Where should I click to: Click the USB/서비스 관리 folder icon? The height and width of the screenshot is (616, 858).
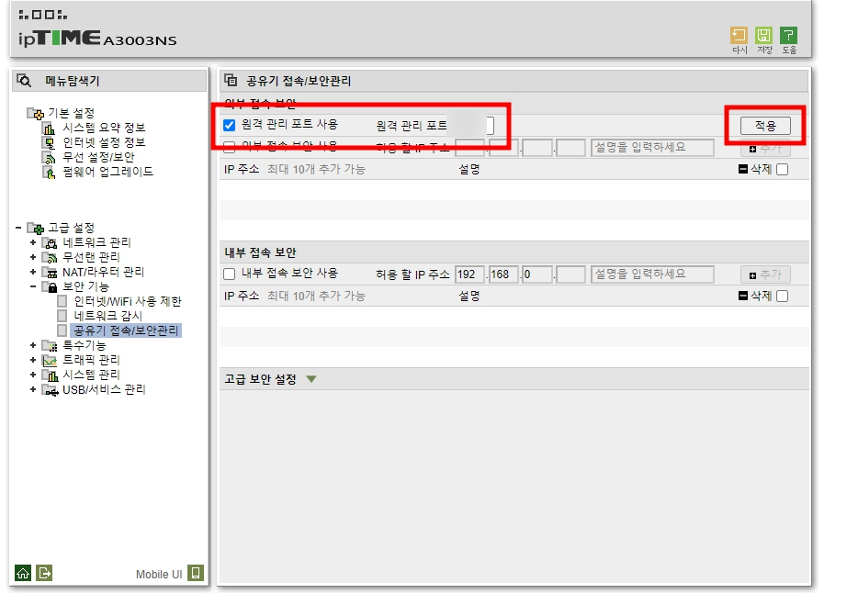point(50,389)
